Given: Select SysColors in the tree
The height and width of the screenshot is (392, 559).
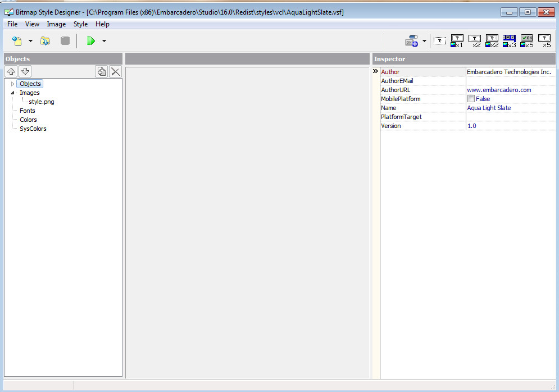Looking at the screenshot, I should coord(33,129).
